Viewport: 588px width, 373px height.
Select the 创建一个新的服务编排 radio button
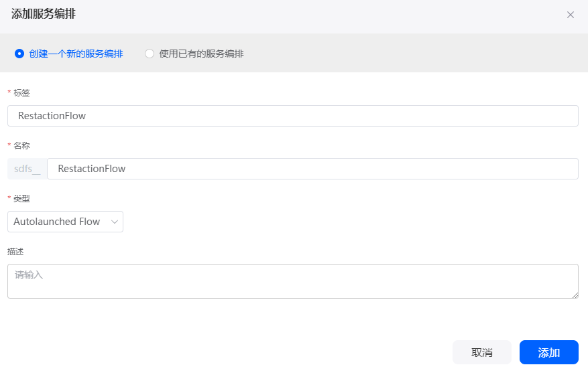pyautogui.click(x=19, y=54)
